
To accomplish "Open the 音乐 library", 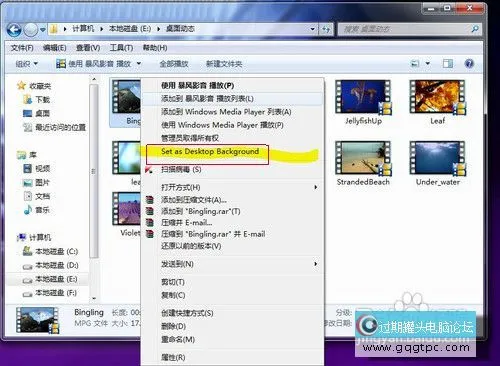I will pyautogui.click(x=37, y=210).
